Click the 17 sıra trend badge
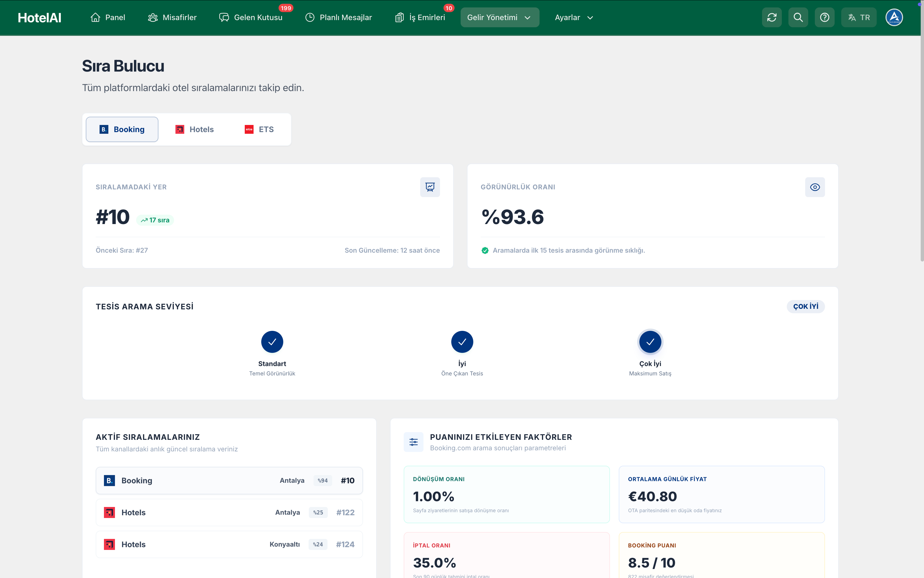 (155, 220)
